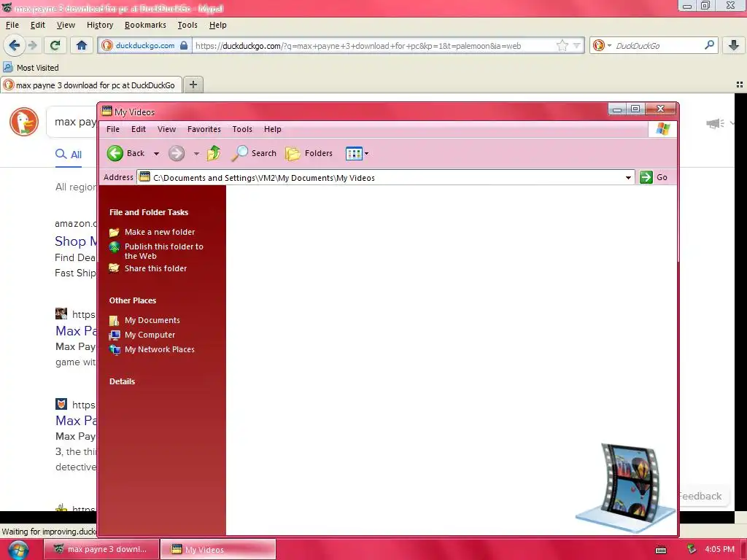Viewport: 747px width, 560px height.
Task: Open the Favorites menu in My Videos
Action: 204,129
